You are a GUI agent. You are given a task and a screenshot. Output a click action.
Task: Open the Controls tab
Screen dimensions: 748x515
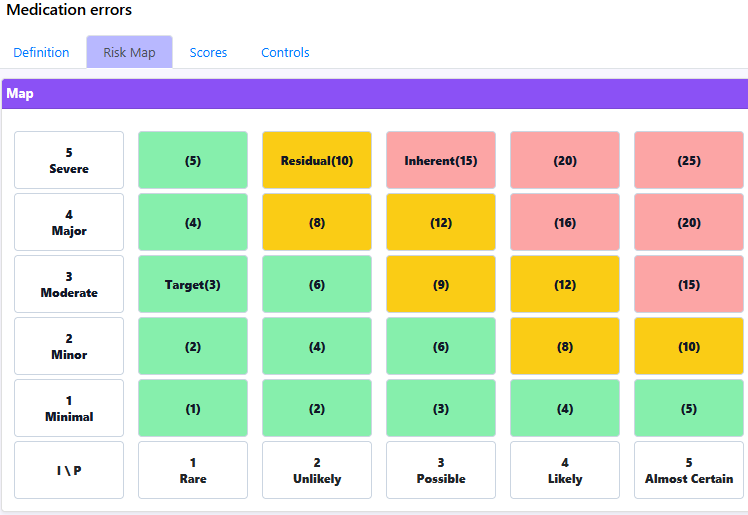285,52
